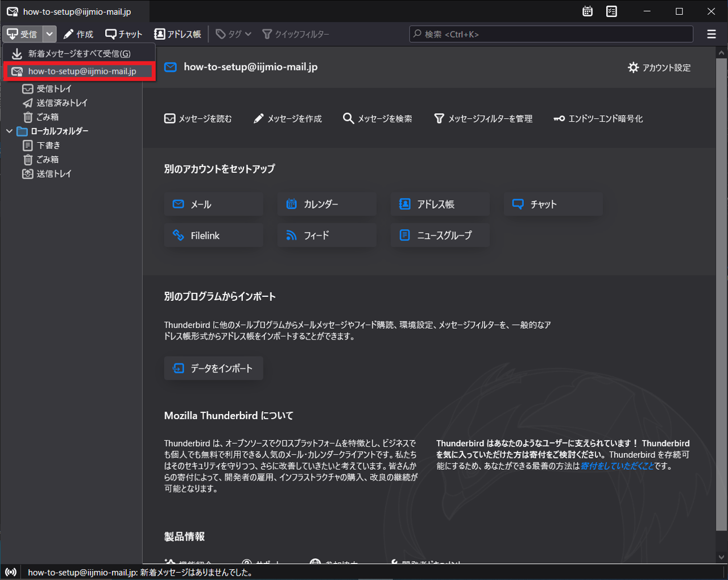
Task: Collapse the ローカルフォルダー tree
Action: (x=9, y=131)
